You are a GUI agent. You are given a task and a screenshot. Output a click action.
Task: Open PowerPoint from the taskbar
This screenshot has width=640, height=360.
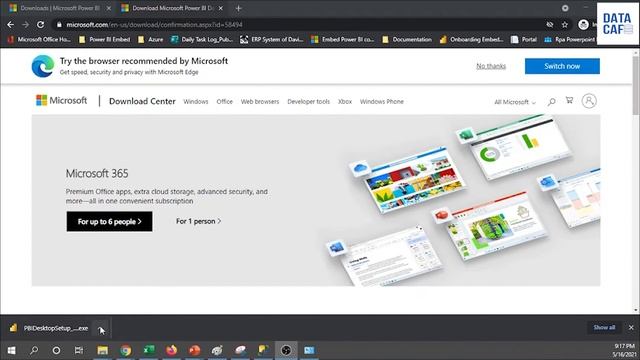tap(195, 350)
